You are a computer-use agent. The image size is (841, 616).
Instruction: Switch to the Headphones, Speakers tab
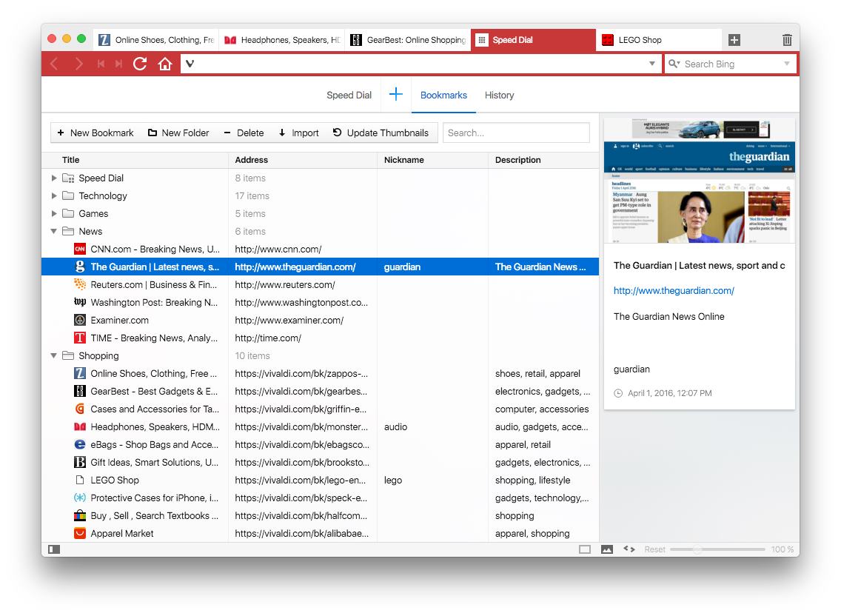coord(282,40)
